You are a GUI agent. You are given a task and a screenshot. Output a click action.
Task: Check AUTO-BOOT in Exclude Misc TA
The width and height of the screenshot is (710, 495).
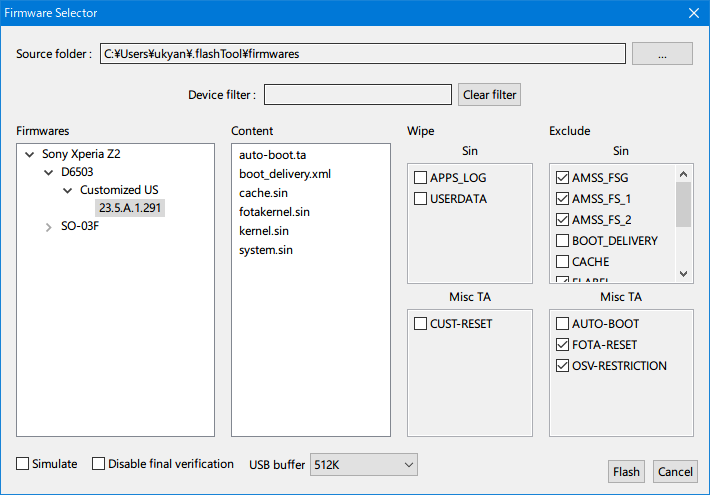(562, 323)
